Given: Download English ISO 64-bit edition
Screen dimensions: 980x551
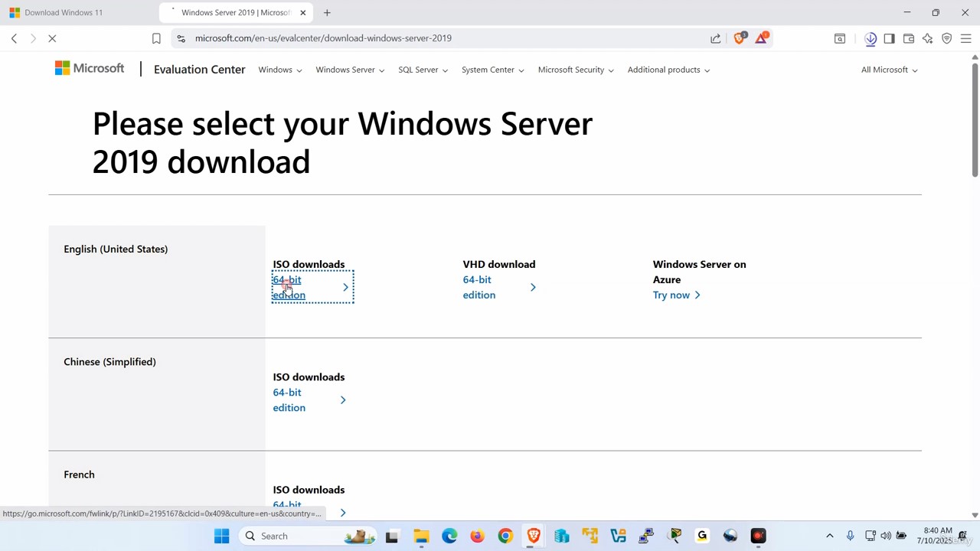Looking at the screenshot, I should click(x=312, y=287).
